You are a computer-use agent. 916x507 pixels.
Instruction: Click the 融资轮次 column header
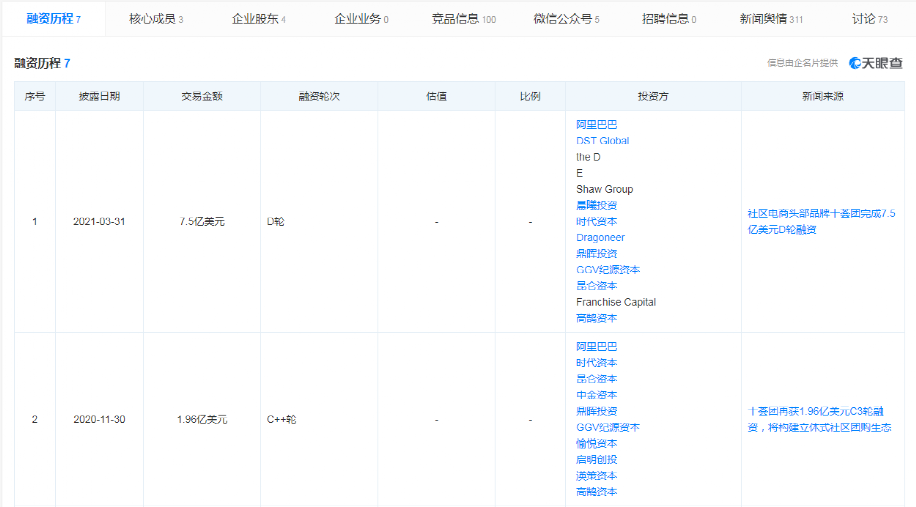[319, 96]
